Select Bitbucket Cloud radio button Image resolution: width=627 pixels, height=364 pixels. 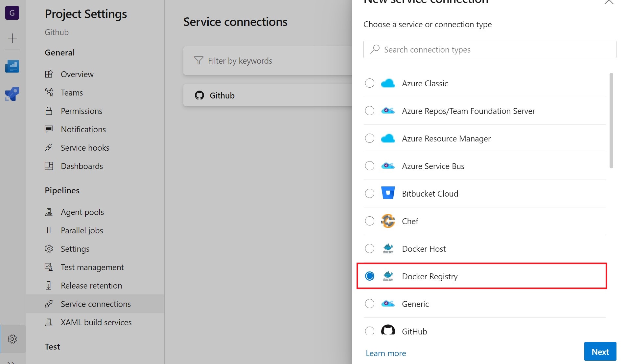tap(370, 193)
